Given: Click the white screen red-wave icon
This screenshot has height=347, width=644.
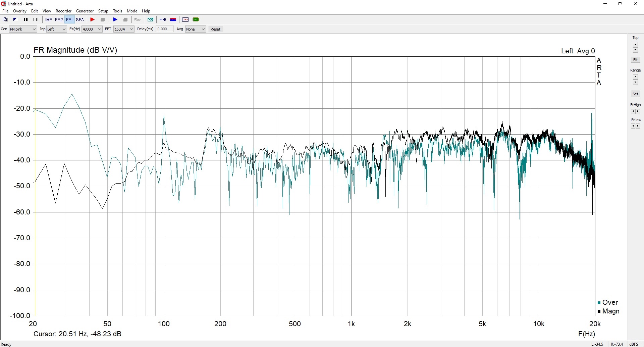Looking at the screenshot, I should tap(185, 19).
